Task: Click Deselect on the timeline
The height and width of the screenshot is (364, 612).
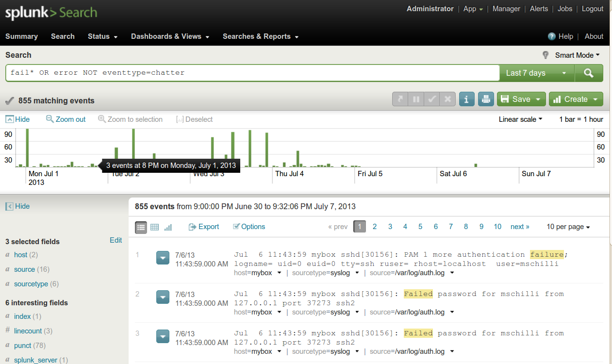Action: pos(194,119)
